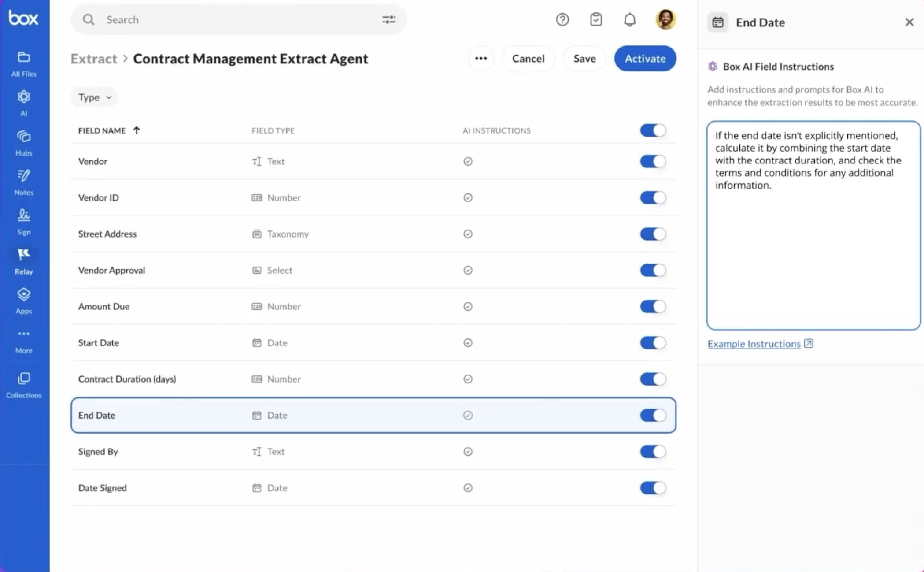This screenshot has width=924, height=572.
Task: Disable the Vendor Approval field
Action: (653, 270)
